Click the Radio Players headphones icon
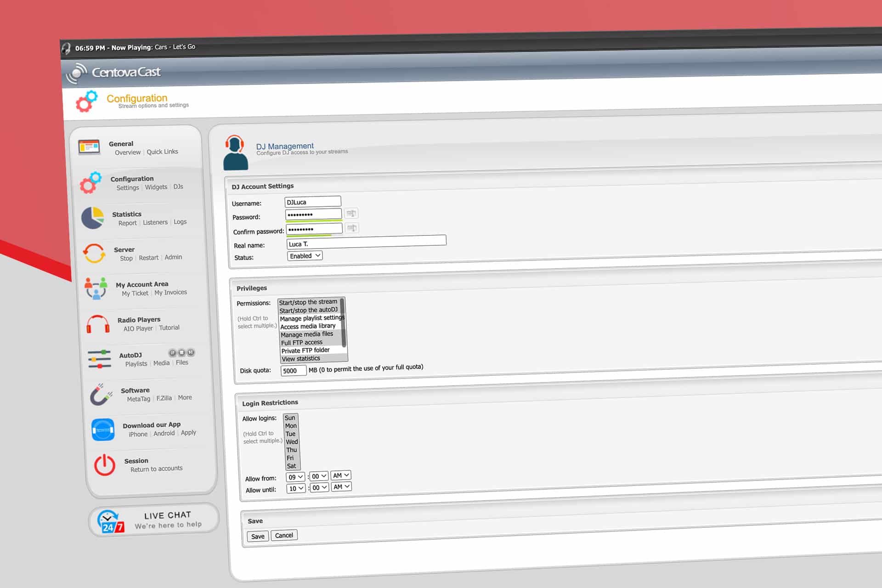 coord(98,324)
